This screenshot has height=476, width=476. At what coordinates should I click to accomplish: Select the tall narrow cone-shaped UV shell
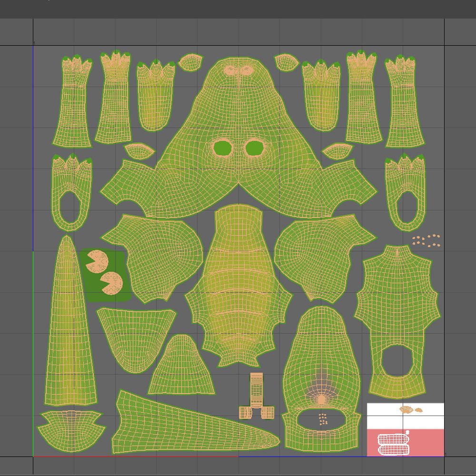tap(70, 321)
